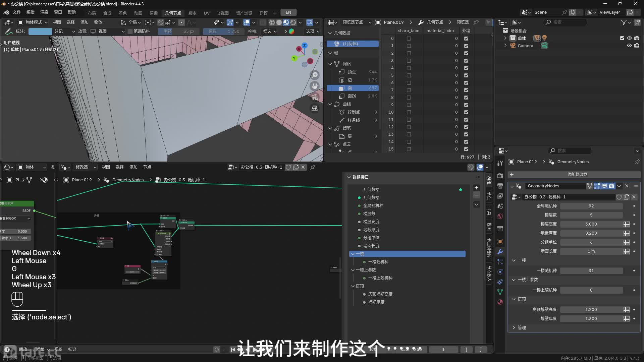Toggle exclude checkbox for 单体 collection
Viewport: 644px width, 362px height.
622,38
